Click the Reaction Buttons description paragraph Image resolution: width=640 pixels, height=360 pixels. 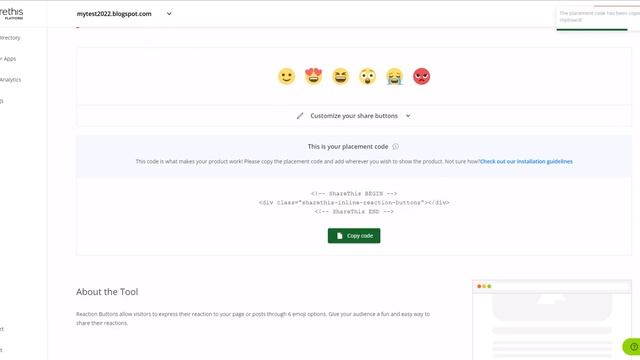[x=253, y=318]
